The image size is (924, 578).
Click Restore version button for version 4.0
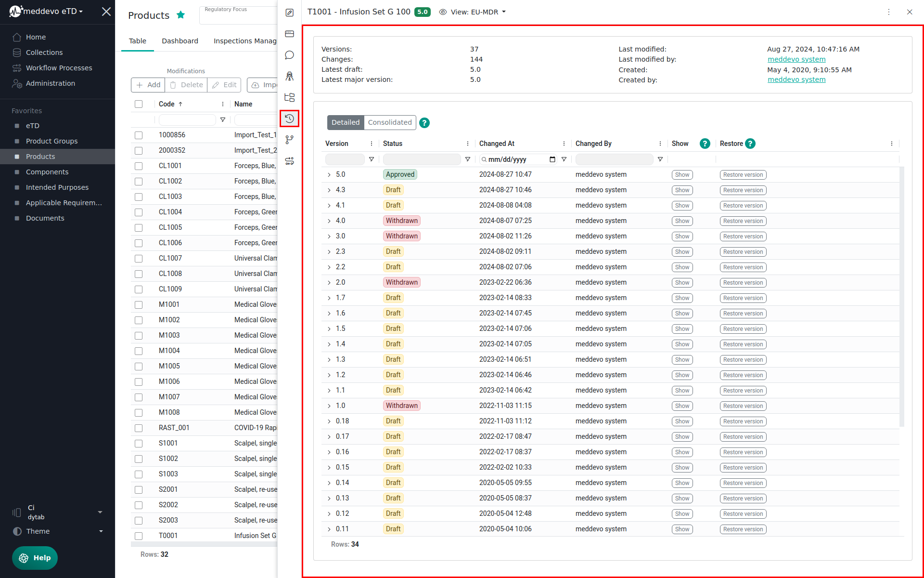tap(743, 221)
